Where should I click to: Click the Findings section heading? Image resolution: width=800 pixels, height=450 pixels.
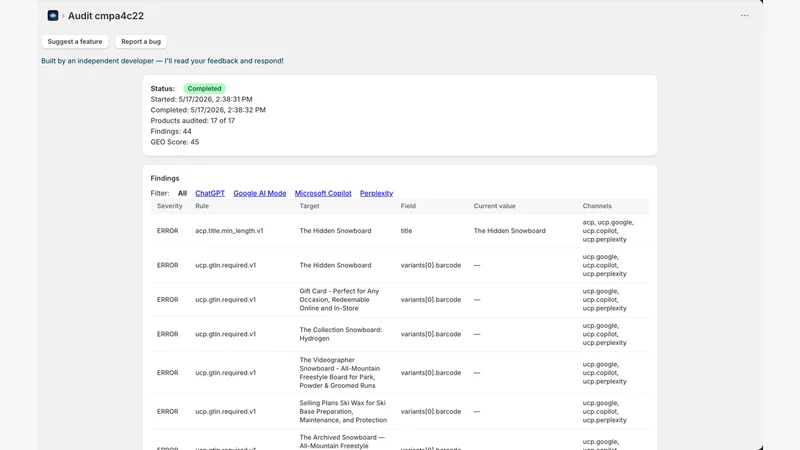(165, 178)
